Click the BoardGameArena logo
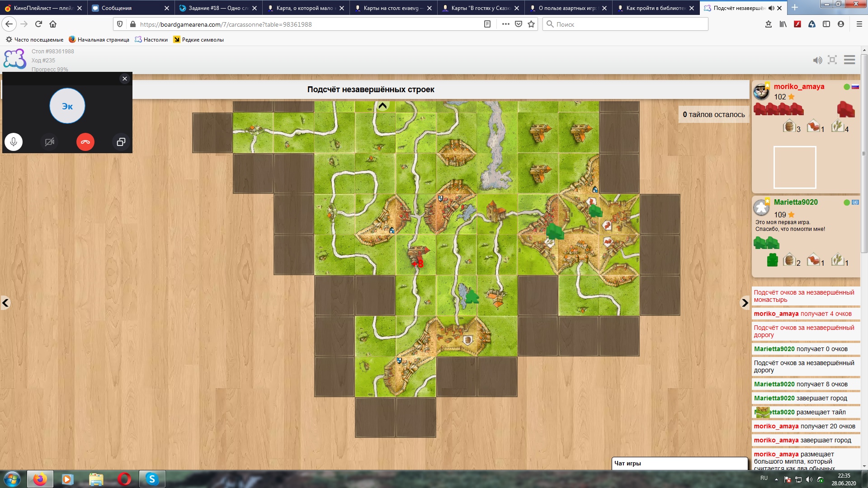Screen dimensions: 868x488 tap(15, 59)
